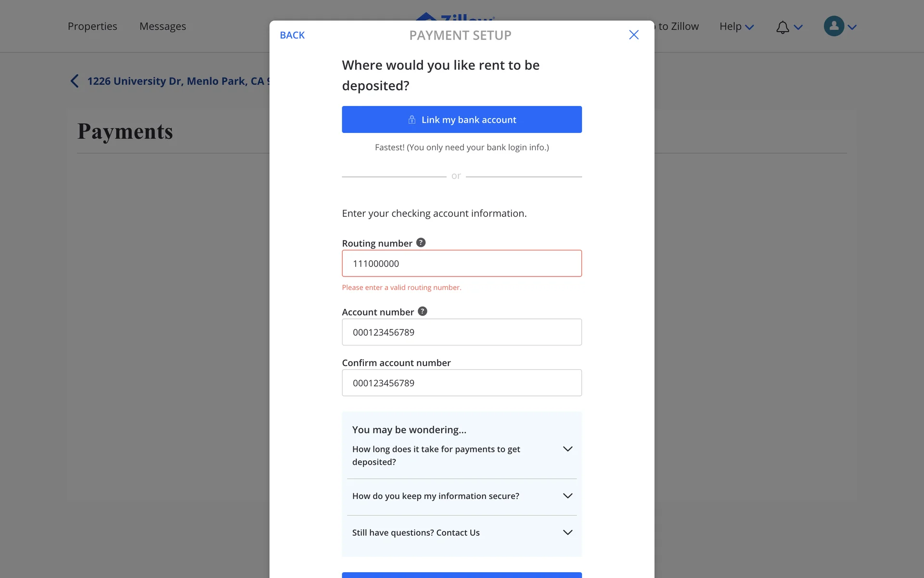Click the notification bell icon
Image resolution: width=924 pixels, height=578 pixels.
(783, 27)
